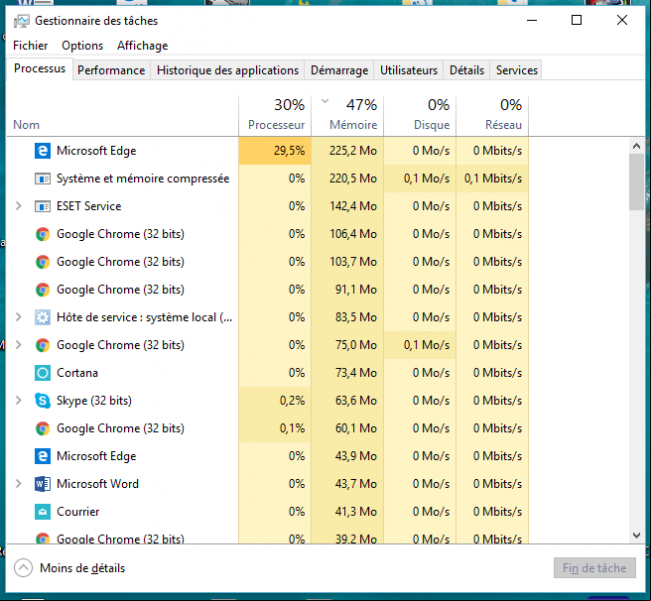This screenshot has height=601, width=651.
Task: Expand the Hôte de service : système local group
Action: [18, 318]
